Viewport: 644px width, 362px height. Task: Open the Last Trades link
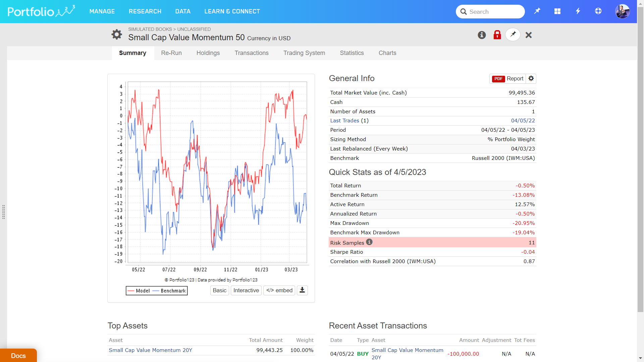(344, 121)
